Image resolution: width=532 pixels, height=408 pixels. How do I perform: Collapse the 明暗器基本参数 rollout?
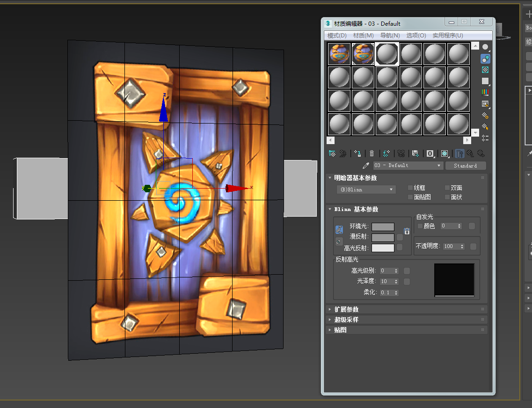coord(407,178)
